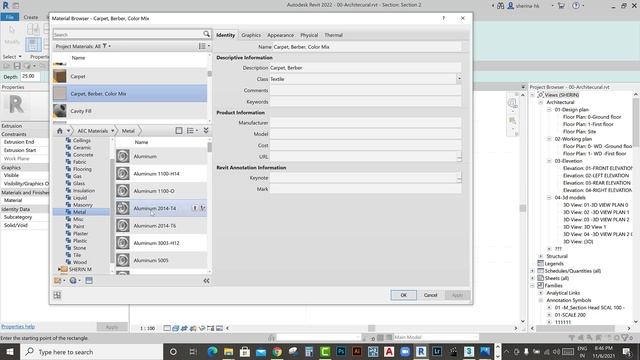Switch to the Thermal tab

(x=333, y=35)
